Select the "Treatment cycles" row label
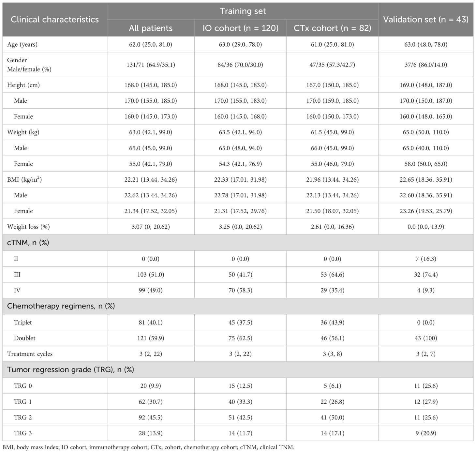The width and height of the screenshot is (476, 453). coord(30,354)
